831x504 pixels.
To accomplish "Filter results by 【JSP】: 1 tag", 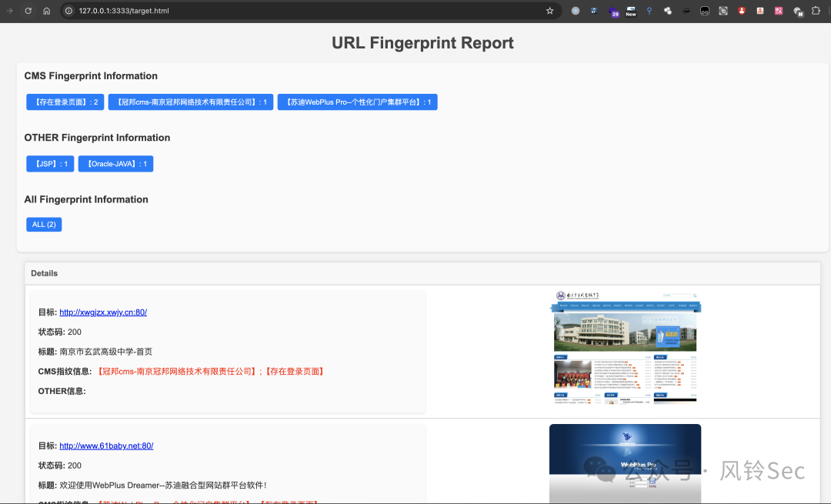I will click(x=50, y=164).
